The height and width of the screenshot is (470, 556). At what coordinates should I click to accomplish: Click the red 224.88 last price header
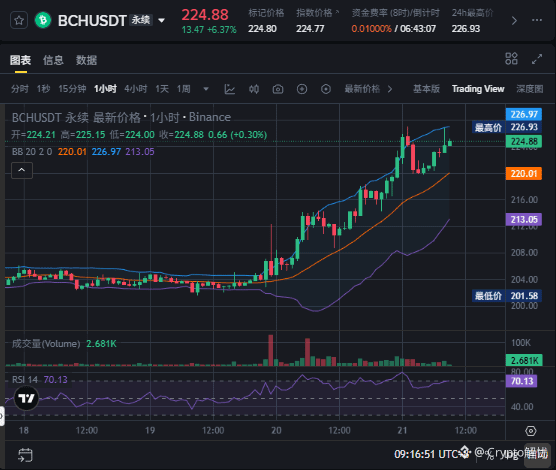tap(205, 15)
